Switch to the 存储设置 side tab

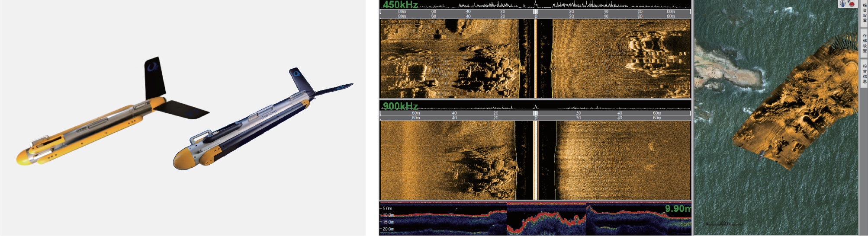[864, 43]
